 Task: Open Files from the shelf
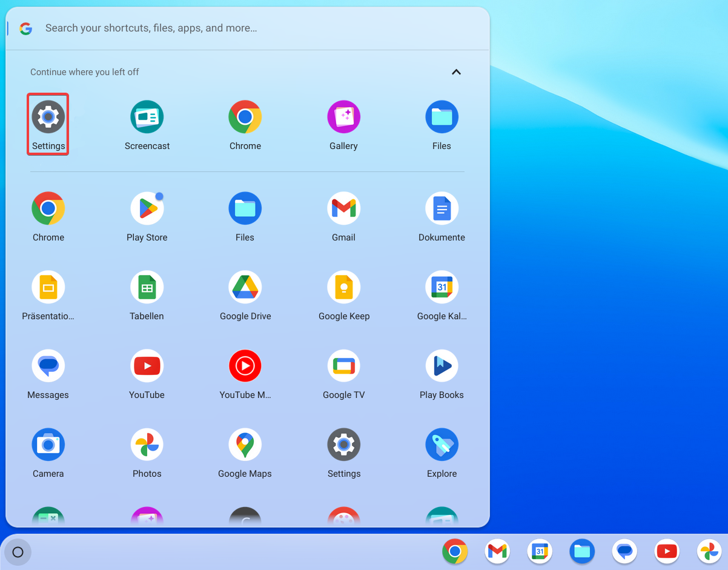click(x=582, y=551)
